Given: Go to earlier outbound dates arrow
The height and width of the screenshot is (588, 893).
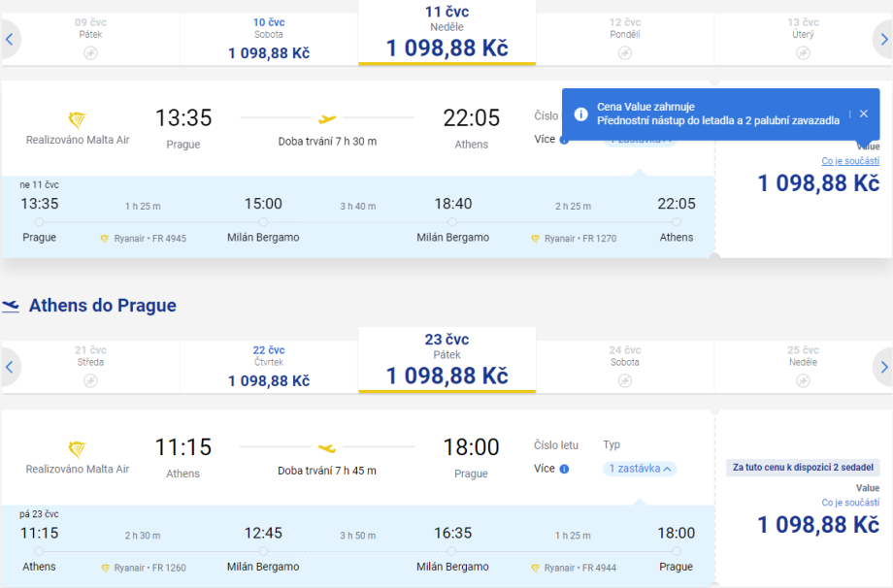Looking at the screenshot, I should point(10,39).
